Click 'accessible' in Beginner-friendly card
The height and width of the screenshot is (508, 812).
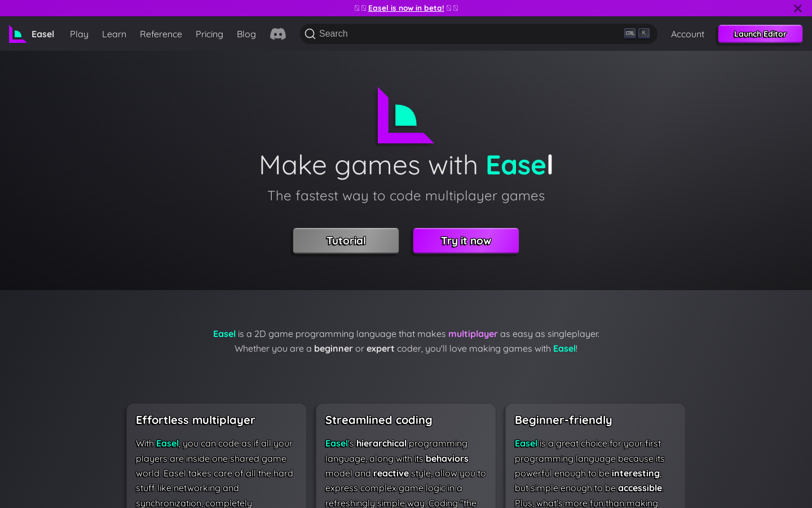click(640, 488)
